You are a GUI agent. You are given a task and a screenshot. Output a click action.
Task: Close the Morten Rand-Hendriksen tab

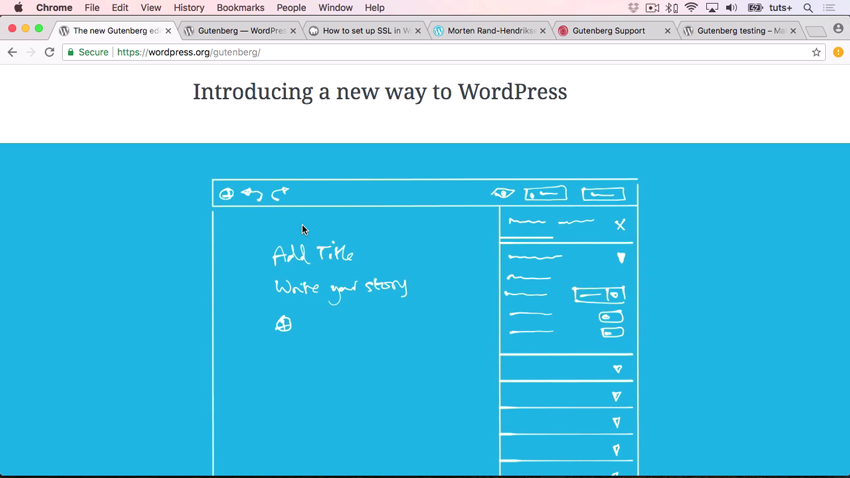click(543, 31)
